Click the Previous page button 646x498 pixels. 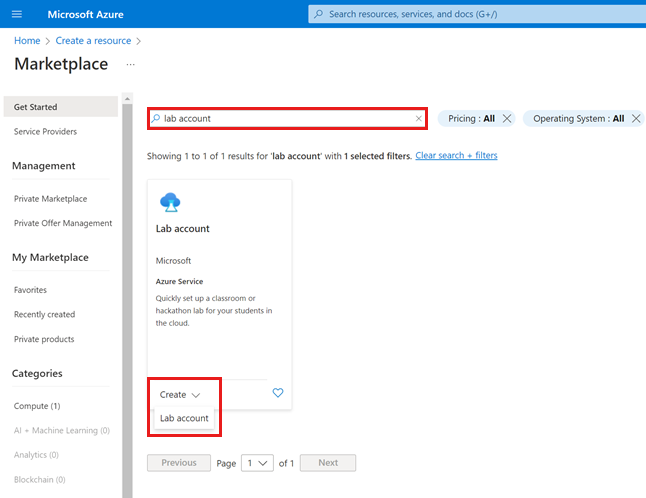coord(179,463)
